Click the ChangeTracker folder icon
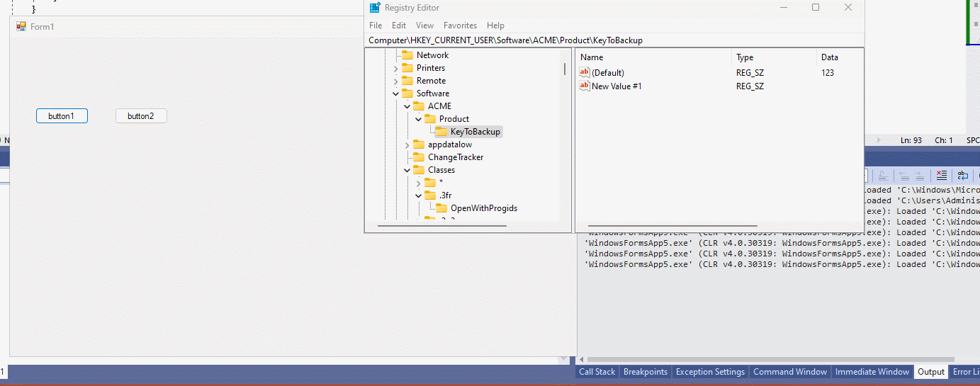The height and width of the screenshot is (386, 980). tap(418, 157)
